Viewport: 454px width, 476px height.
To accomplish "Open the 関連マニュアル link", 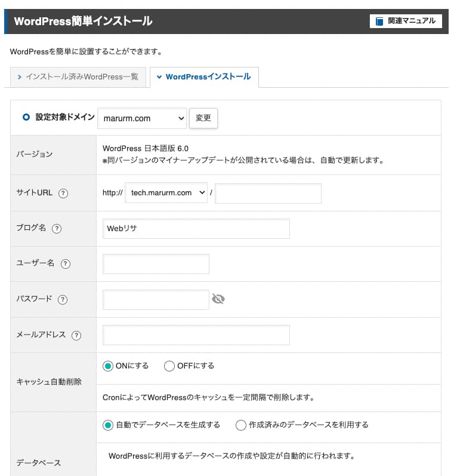I will click(x=406, y=21).
